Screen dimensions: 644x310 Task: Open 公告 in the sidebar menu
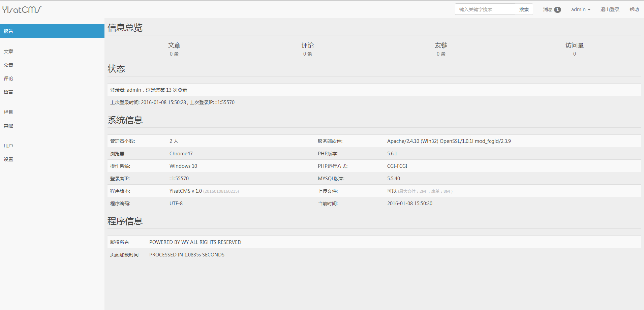[x=52, y=65]
